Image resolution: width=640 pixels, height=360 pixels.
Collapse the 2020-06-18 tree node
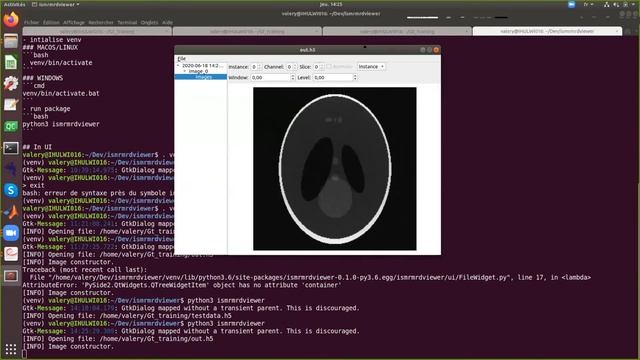click(178, 66)
